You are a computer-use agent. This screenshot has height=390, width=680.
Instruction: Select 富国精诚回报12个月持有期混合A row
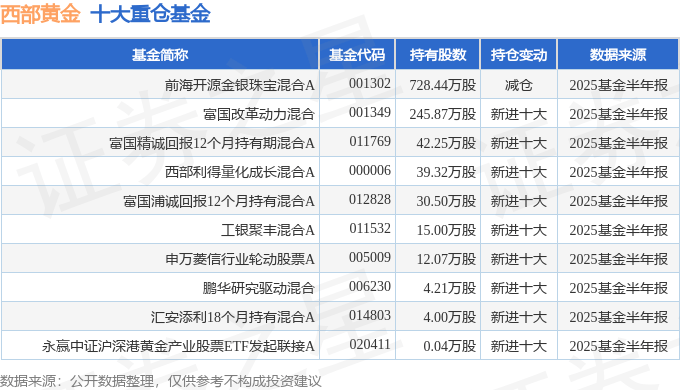click(340, 143)
